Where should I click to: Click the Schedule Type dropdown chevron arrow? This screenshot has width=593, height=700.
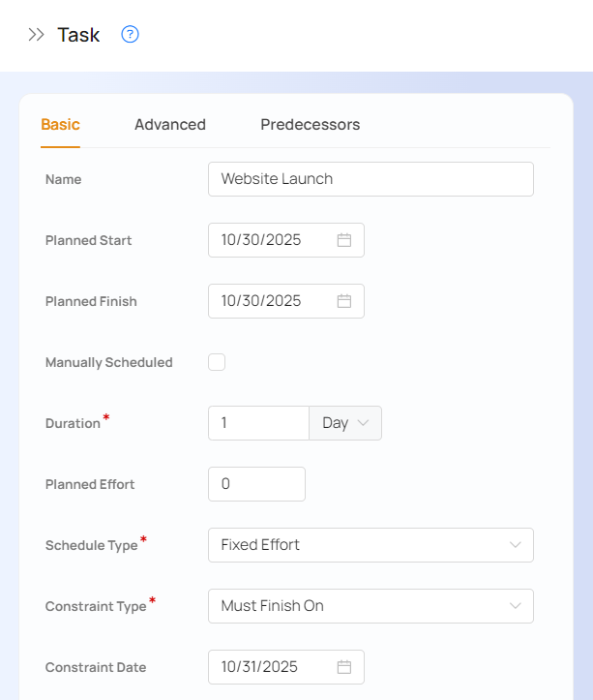tap(516, 545)
